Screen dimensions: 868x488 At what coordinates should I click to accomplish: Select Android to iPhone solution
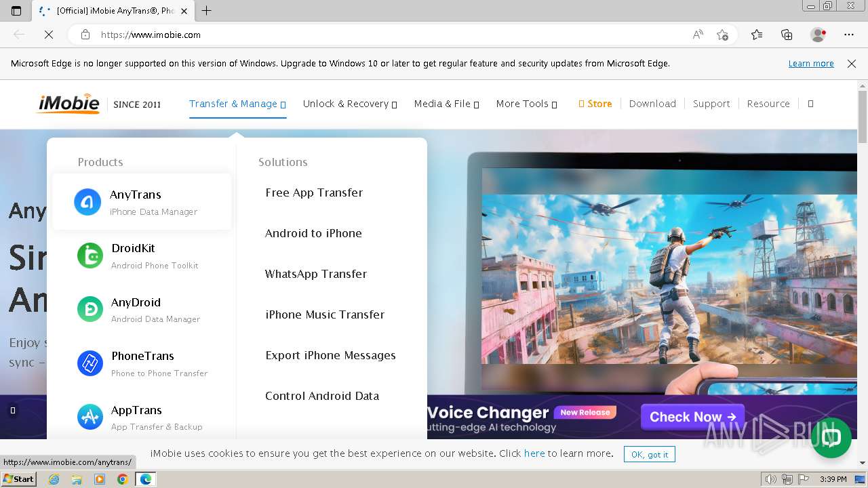pyautogui.click(x=313, y=233)
